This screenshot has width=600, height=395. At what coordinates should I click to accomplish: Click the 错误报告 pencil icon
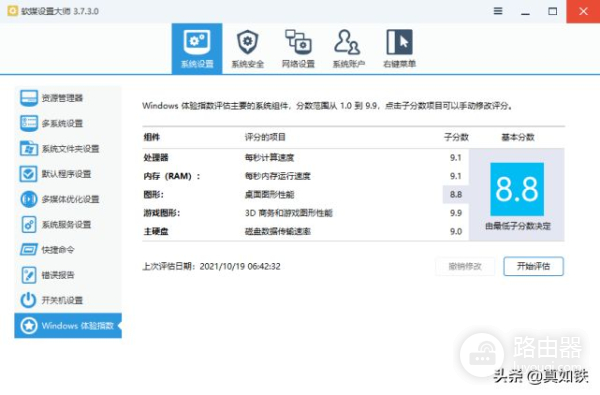[x=29, y=275]
